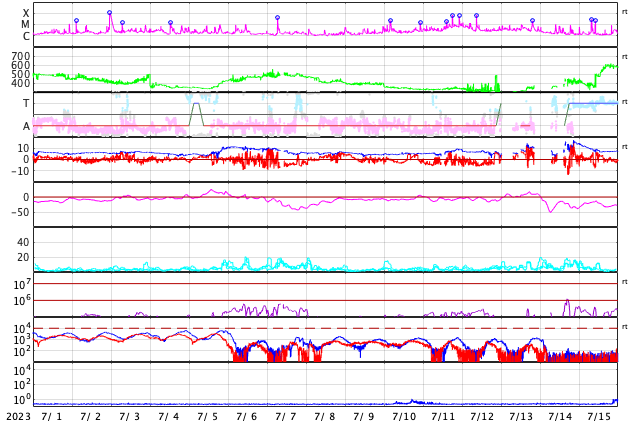Select the lone flare marker on 7/7
Image resolution: width=634 pixels, height=424 pixels.
tap(277, 18)
